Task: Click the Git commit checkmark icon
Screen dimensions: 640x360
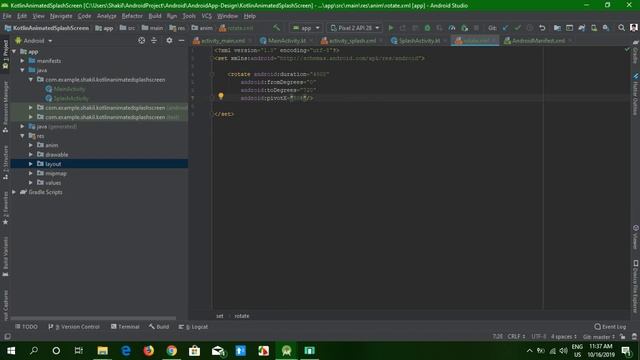Action: click(518, 28)
